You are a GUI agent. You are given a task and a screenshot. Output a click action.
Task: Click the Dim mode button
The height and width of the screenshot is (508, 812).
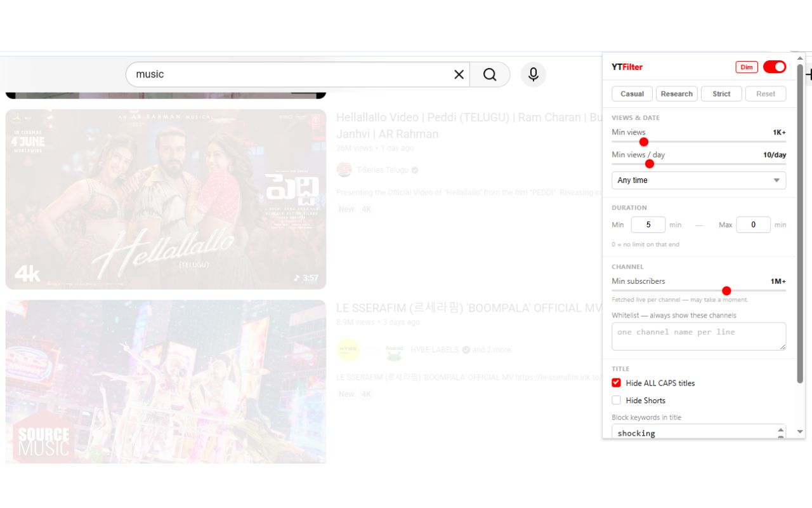click(x=747, y=67)
